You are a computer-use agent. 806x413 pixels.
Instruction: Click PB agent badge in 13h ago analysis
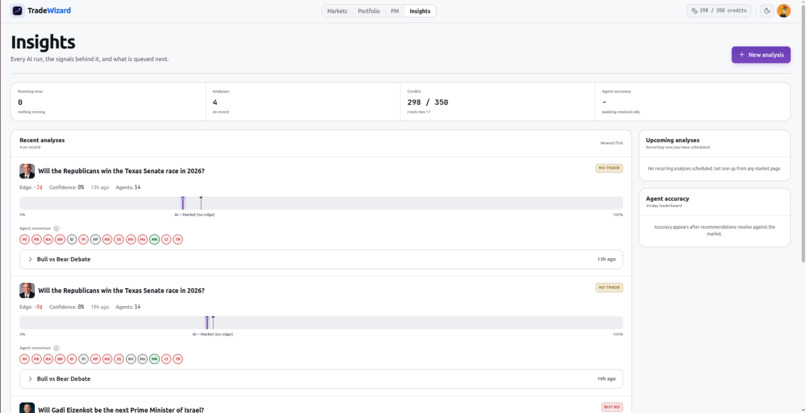tap(36, 239)
